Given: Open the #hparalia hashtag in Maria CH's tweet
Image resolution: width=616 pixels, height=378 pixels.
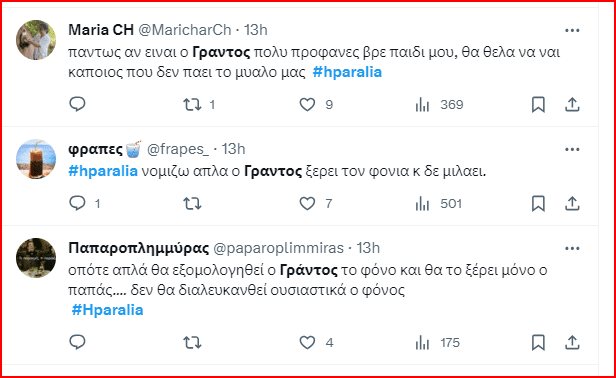Looking at the screenshot, I should click(347, 72).
